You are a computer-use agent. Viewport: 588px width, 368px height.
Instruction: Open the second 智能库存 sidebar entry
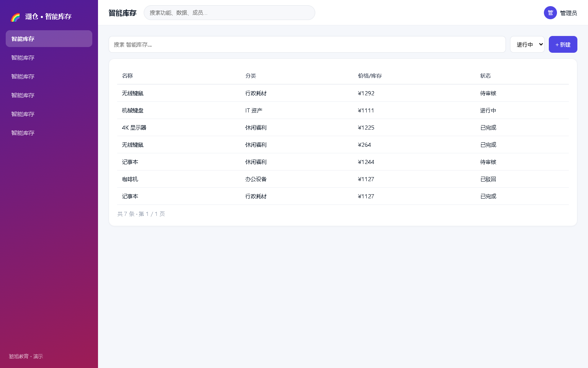49,58
